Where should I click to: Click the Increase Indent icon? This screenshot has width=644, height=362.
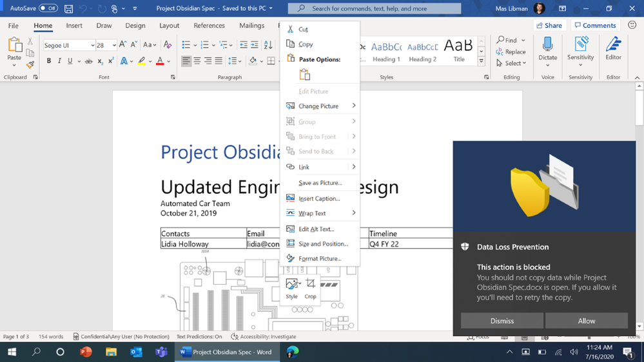[255, 44]
